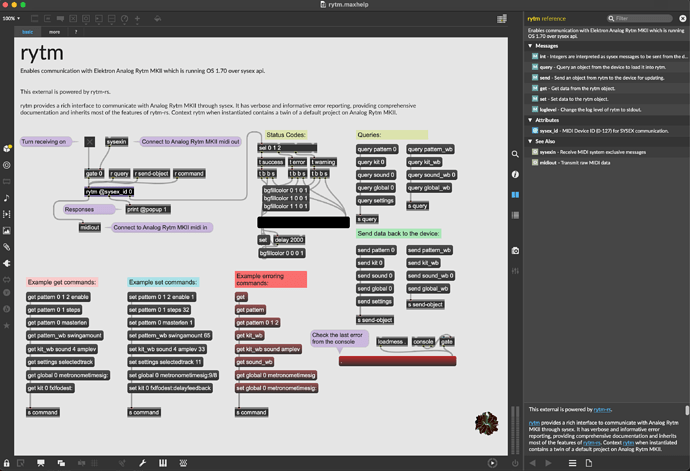Open the audio note browser in left sidebar

coord(7,198)
